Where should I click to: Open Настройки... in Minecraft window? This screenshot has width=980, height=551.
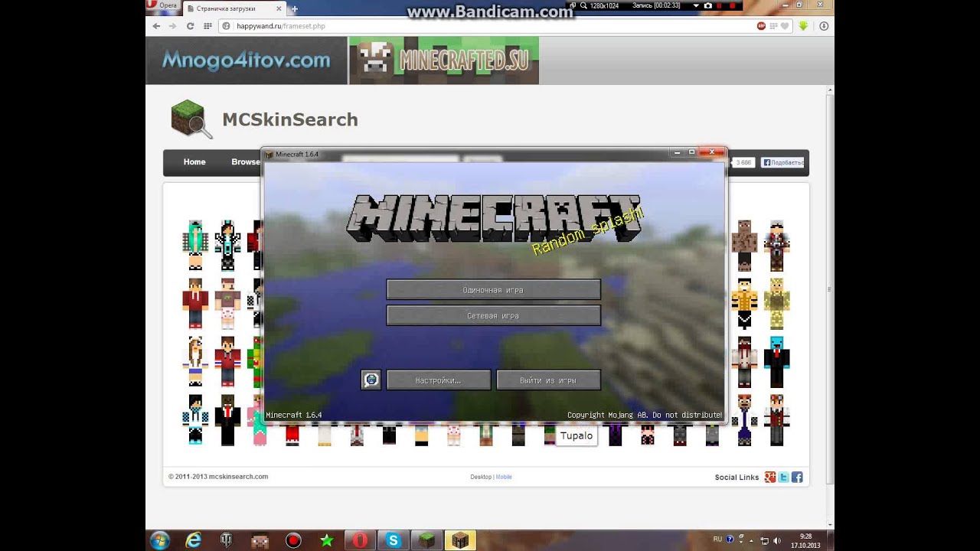point(439,380)
